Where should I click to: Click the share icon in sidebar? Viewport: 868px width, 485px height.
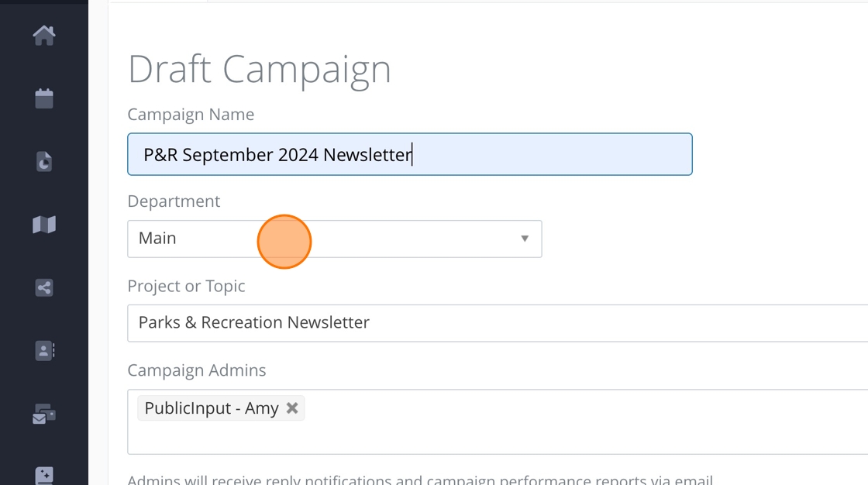(44, 288)
